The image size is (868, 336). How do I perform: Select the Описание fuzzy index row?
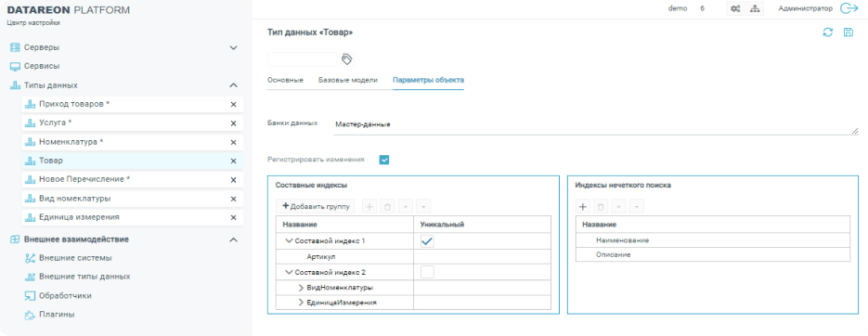coord(713,254)
